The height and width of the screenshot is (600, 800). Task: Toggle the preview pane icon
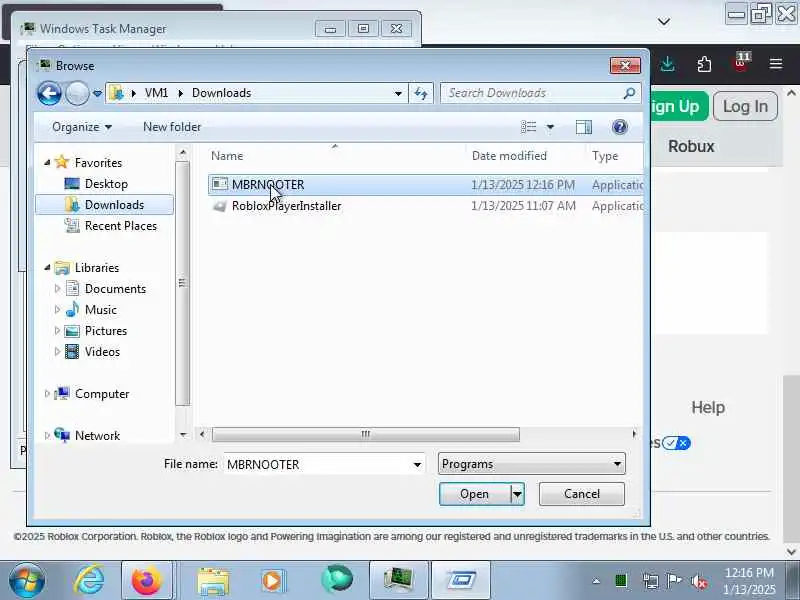tap(584, 127)
